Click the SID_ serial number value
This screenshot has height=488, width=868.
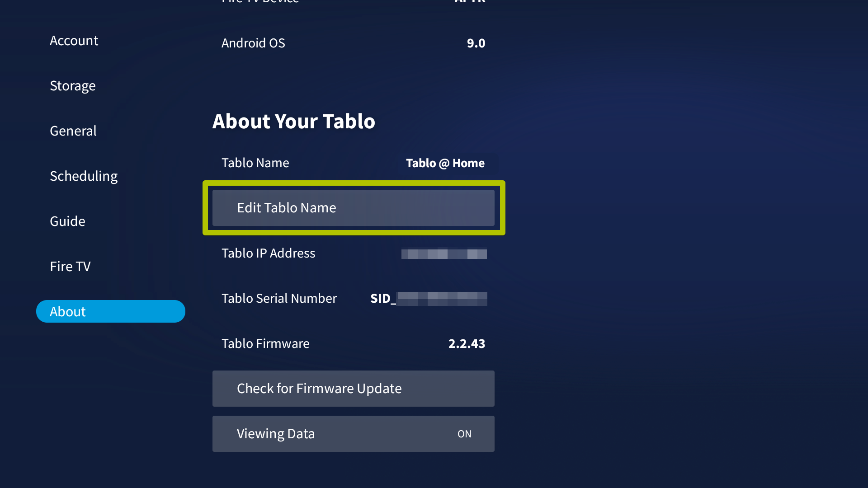pos(429,299)
